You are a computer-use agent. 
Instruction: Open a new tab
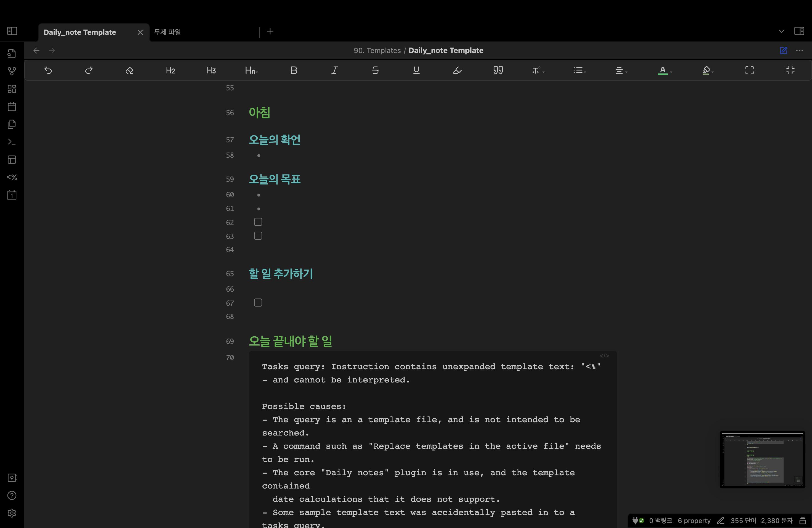point(270,31)
